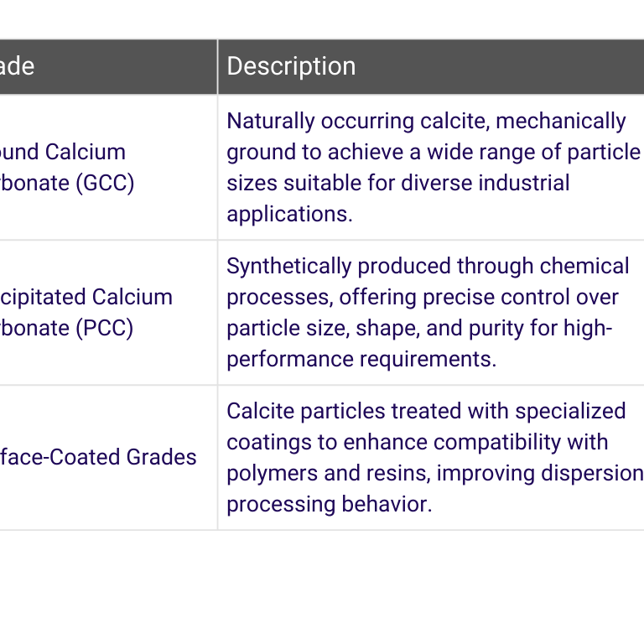
Task: Select the Ground Calcium Carbonate (GCC) cell
Action: [108, 167]
